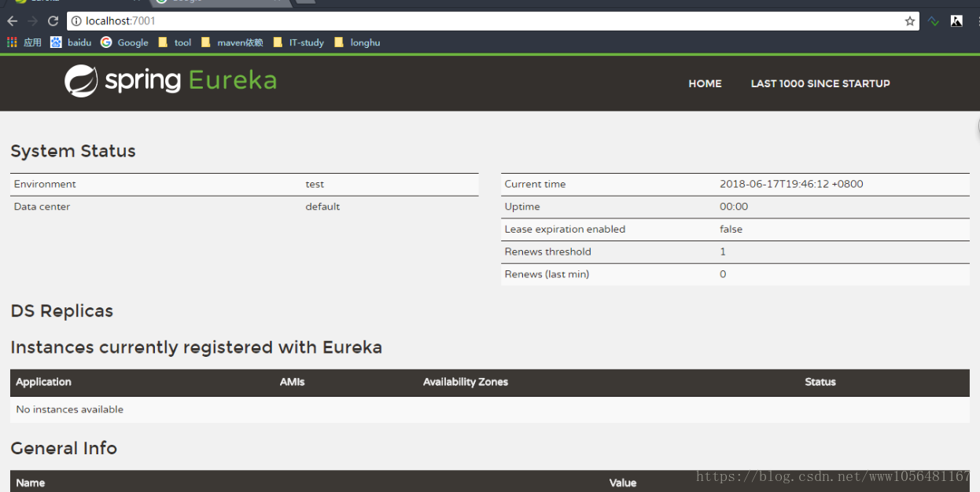Click the localhost:7001 address bar
The image size is (980, 492).
493,21
